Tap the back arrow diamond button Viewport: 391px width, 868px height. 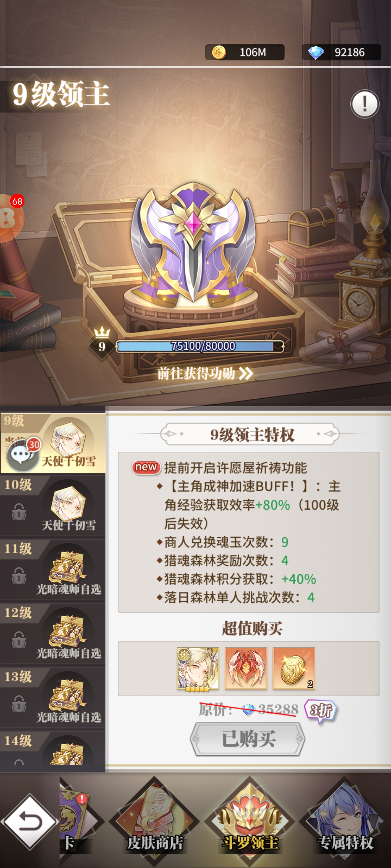(x=30, y=821)
